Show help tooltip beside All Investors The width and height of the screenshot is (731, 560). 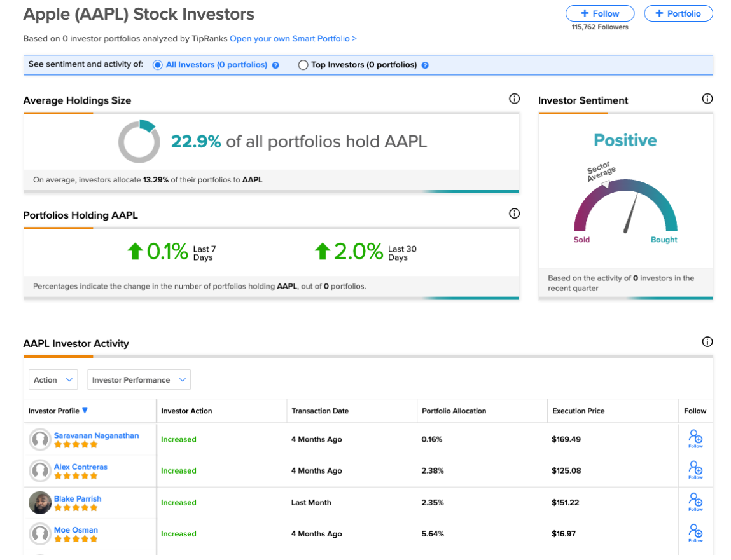275,65
